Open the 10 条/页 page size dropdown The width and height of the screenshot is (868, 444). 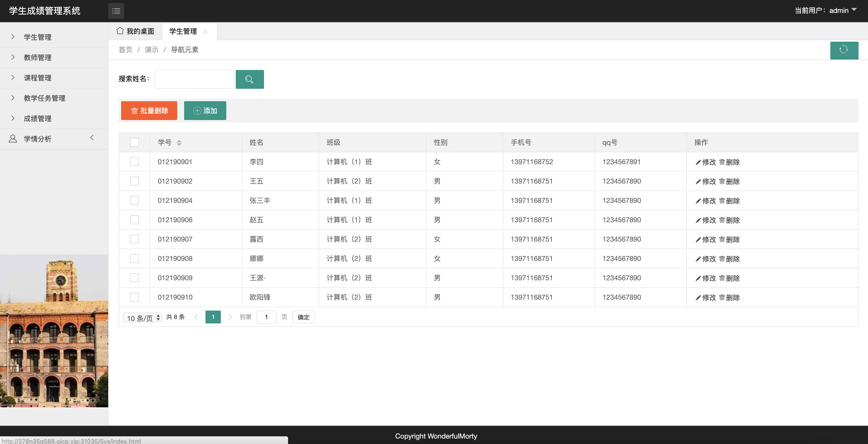(x=142, y=318)
